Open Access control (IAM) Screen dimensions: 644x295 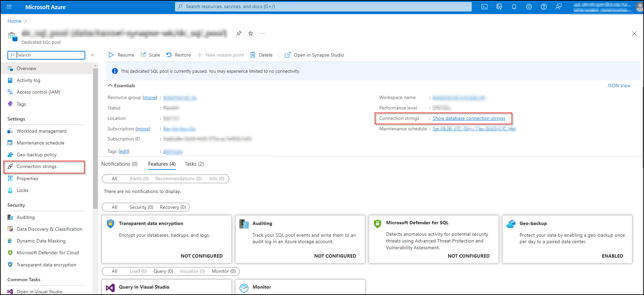click(47, 92)
